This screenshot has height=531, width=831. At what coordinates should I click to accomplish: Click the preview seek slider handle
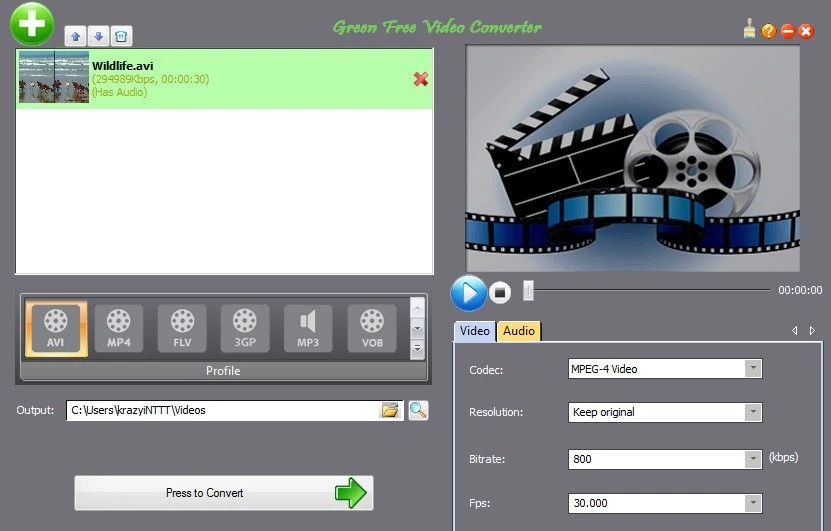pyautogui.click(x=529, y=291)
